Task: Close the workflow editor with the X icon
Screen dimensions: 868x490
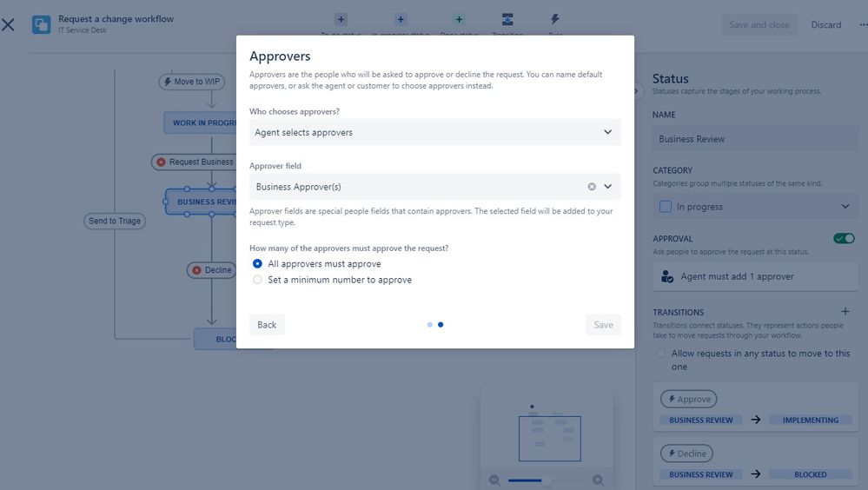Action: (x=8, y=24)
